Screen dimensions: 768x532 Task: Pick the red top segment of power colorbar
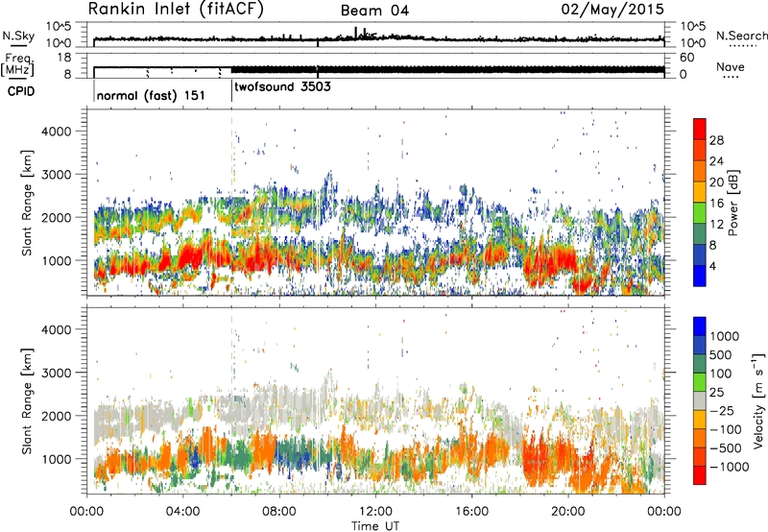click(x=700, y=129)
